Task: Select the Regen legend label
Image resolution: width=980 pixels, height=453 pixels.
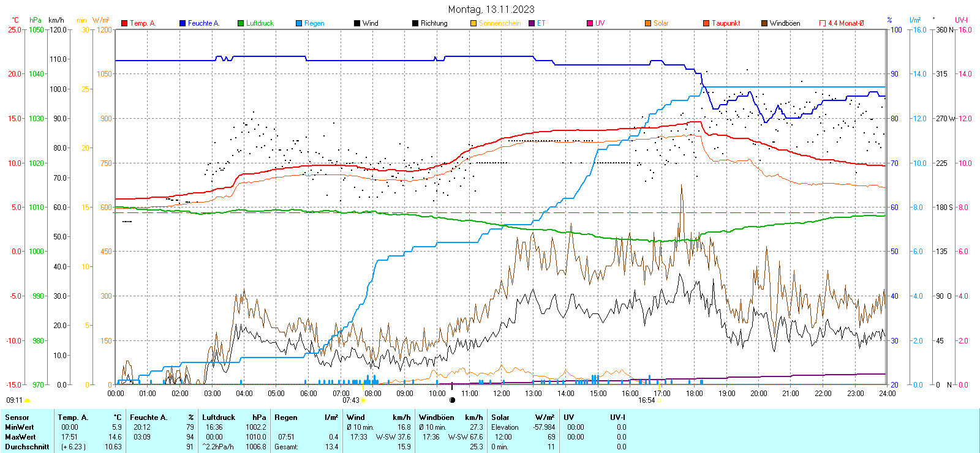Action: click(x=314, y=23)
